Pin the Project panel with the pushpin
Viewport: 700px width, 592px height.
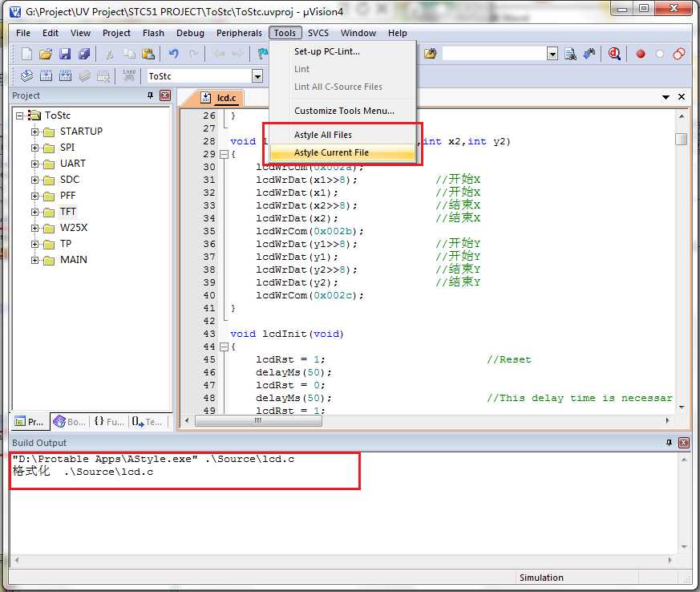pos(151,95)
